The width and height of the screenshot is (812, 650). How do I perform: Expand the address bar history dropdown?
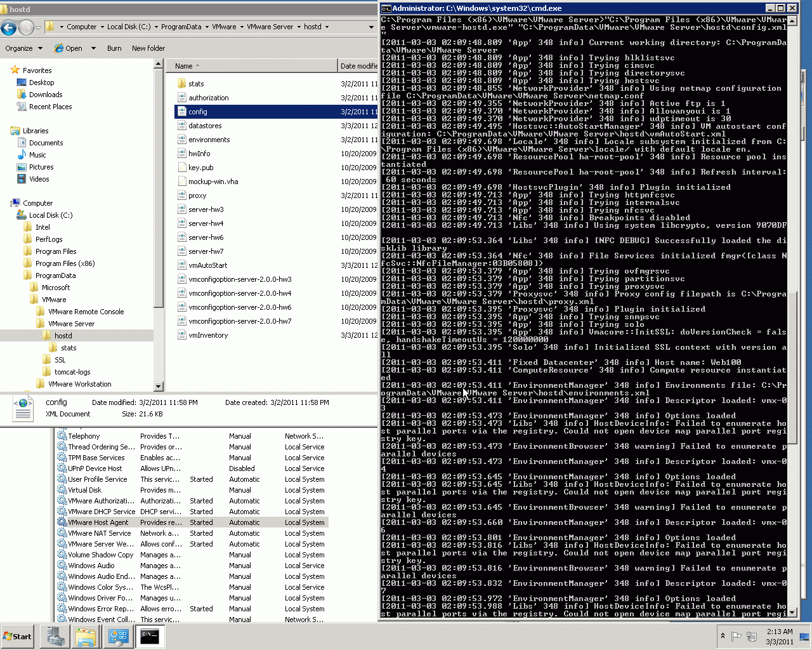click(371, 27)
